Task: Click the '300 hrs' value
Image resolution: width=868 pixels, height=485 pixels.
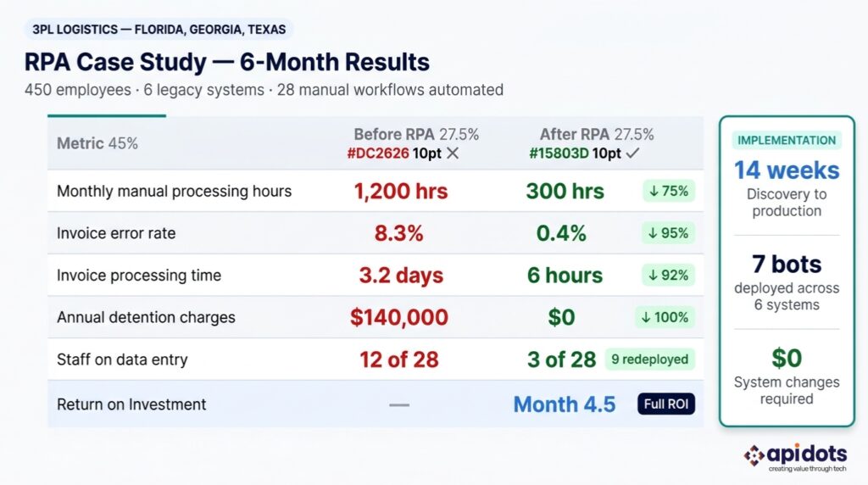Action: pyautogui.click(x=565, y=191)
